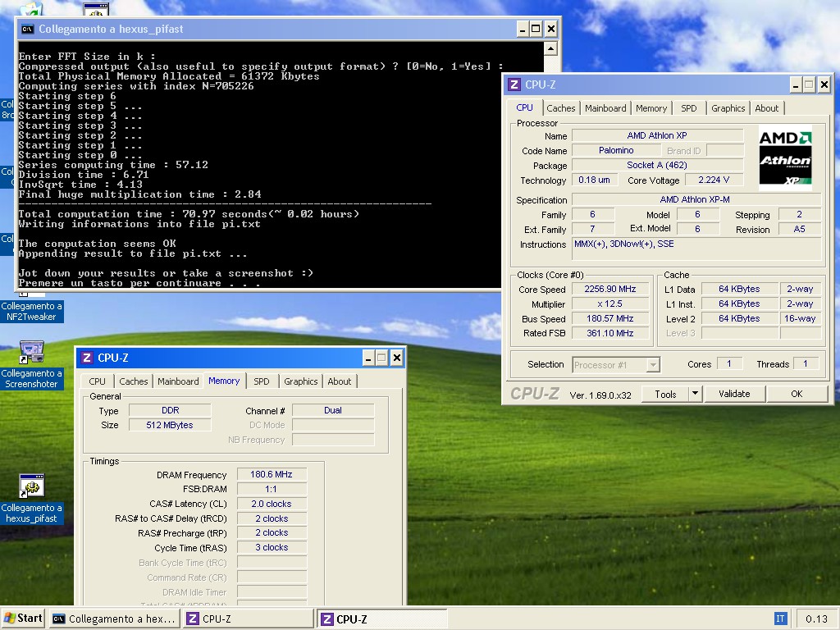
Task: Select CPU tab in CPU-Z processor window
Action: coord(524,107)
